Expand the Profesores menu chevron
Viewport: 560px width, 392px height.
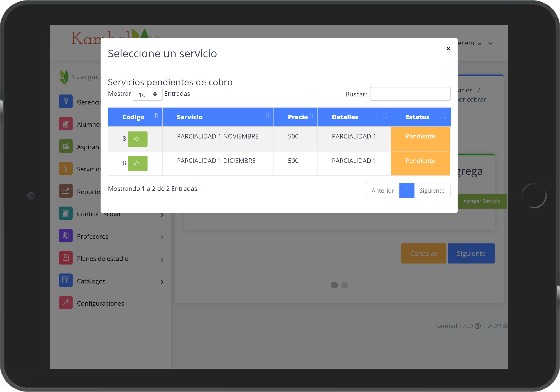pos(162,237)
